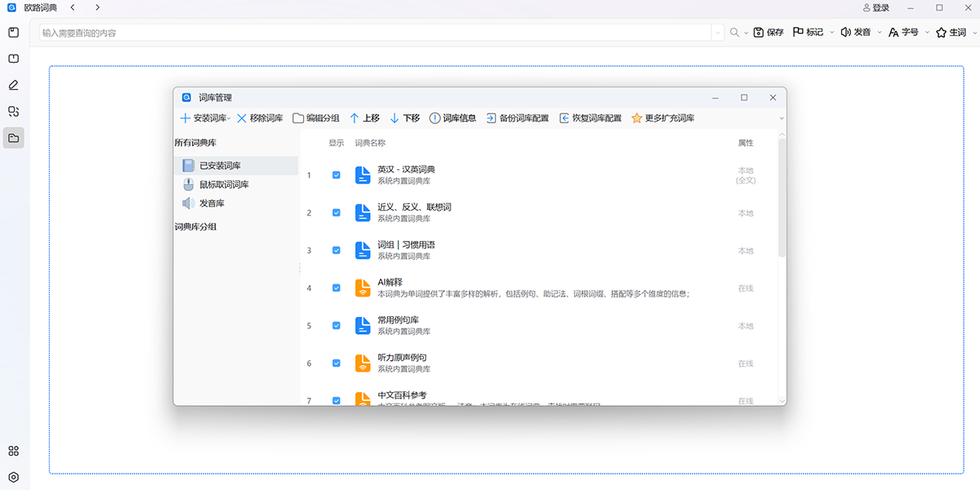Show 词库信息 details
Screen dimensions: 980x490
[x=453, y=118]
